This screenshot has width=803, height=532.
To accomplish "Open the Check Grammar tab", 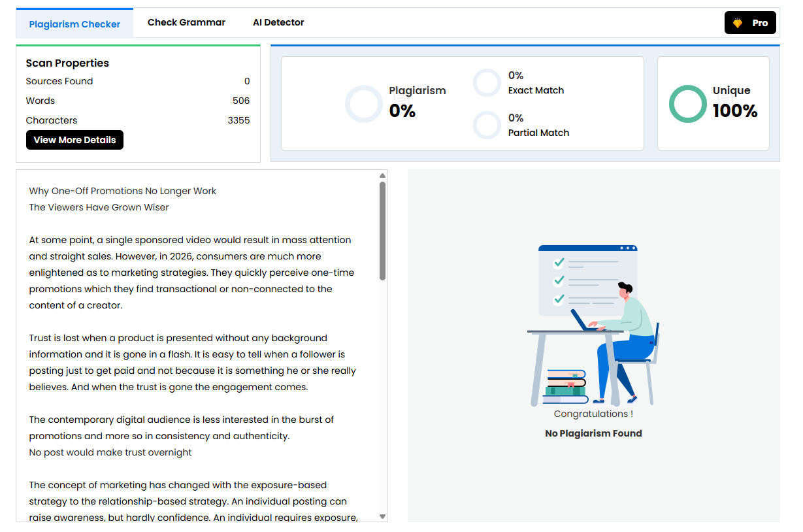I will click(186, 22).
